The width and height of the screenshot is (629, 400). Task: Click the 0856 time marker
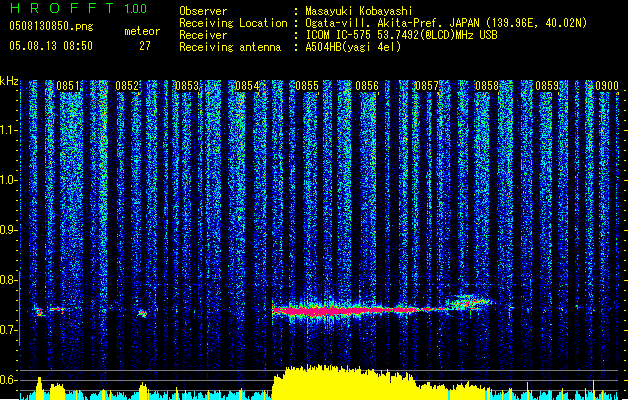pos(367,86)
